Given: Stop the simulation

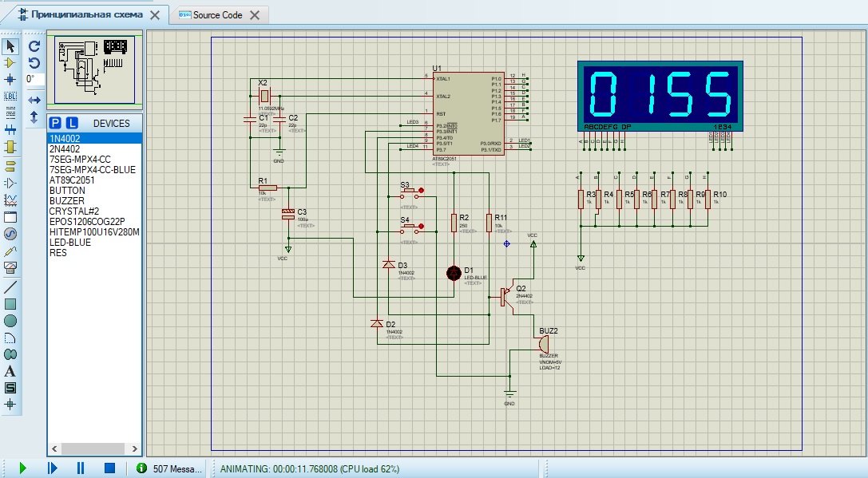Looking at the screenshot, I should [109, 468].
